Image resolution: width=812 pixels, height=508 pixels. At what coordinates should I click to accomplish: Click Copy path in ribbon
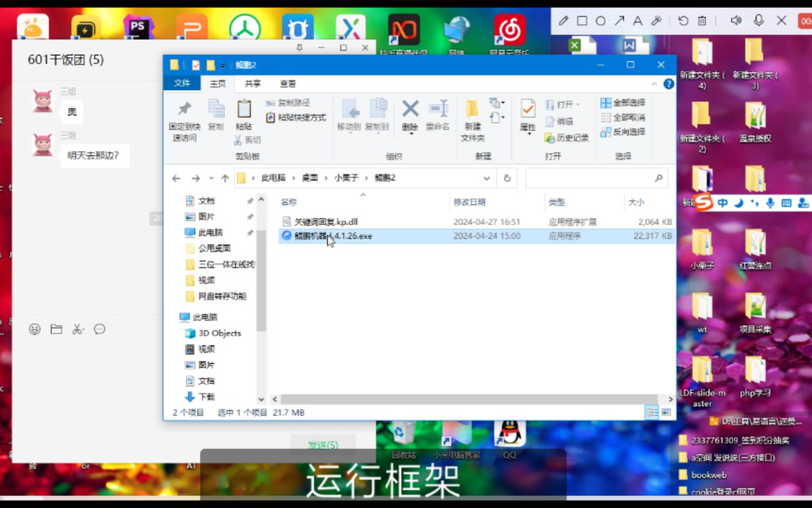tap(288, 103)
